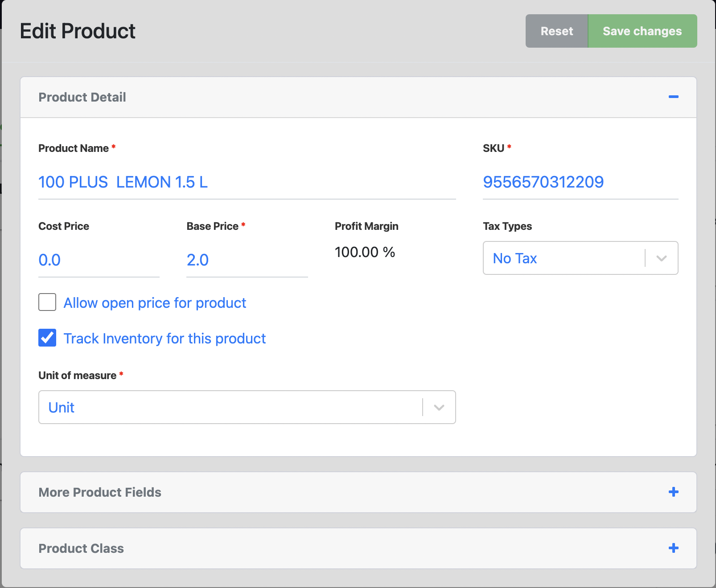Viewport: 716px width, 588px height.
Task: Click 'Track Inventory for this product' label
Action: click(165, 339)
